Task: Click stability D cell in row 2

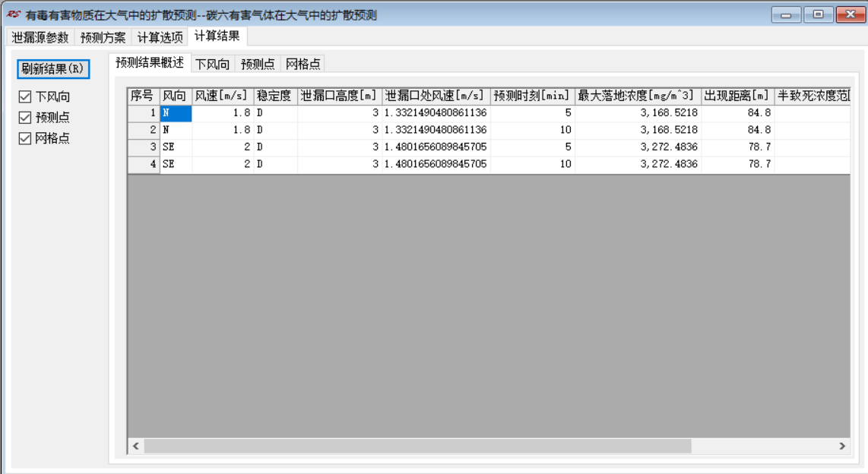Action: click(x=276, y=130)
